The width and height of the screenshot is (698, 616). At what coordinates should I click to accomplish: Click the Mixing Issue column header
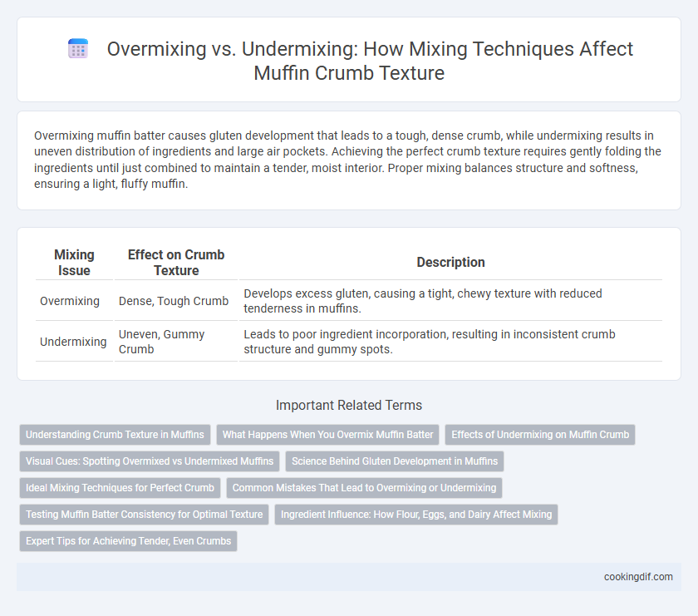point(74,263)
